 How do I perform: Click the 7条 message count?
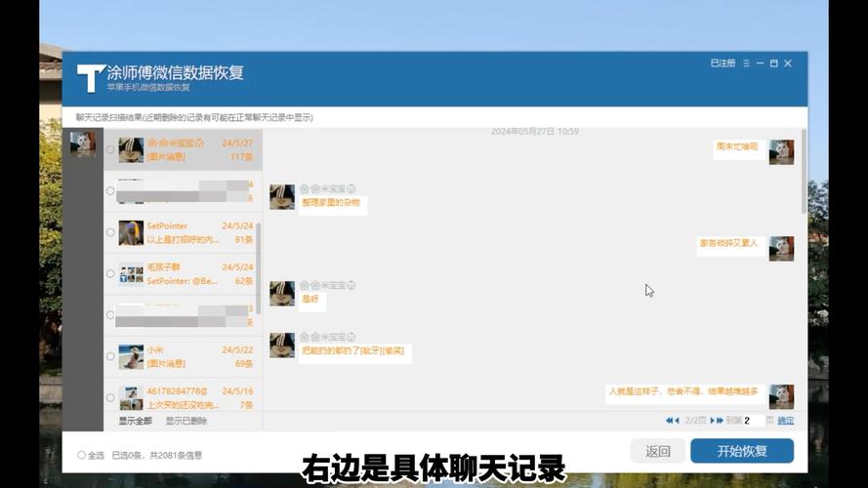coord(247,405)
